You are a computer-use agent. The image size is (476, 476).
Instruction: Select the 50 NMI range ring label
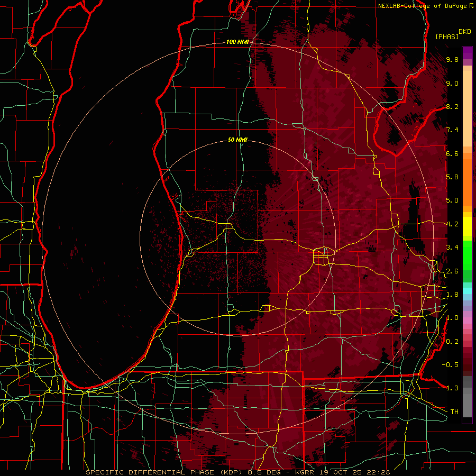[x=237, y=140]
